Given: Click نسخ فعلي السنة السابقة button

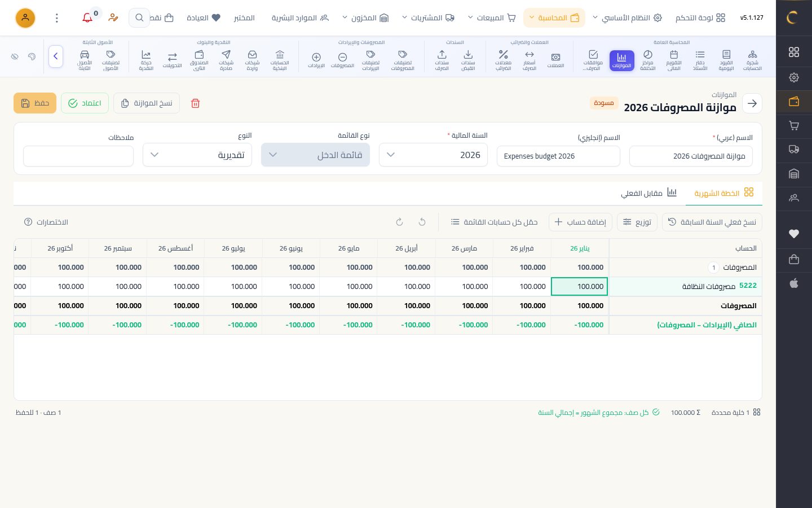Looking at the screenshot, I should (712, 222).
